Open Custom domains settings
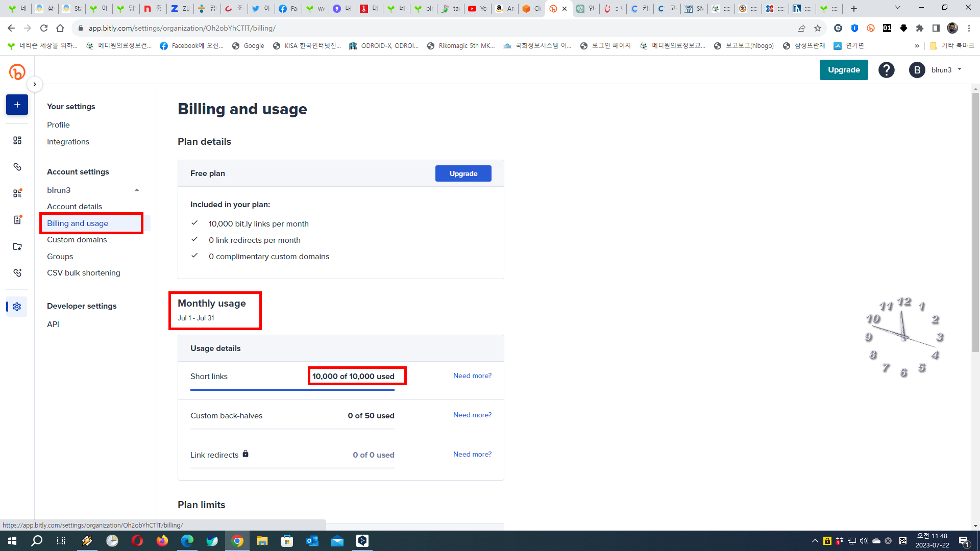The width and height of the screenshot is (980, 551). pyautogui.click(x=77, y=240)
